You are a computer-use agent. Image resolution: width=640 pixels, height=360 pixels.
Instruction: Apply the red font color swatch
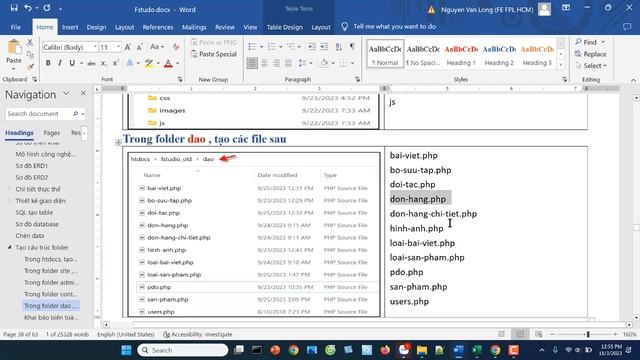[x=168, y=63]
